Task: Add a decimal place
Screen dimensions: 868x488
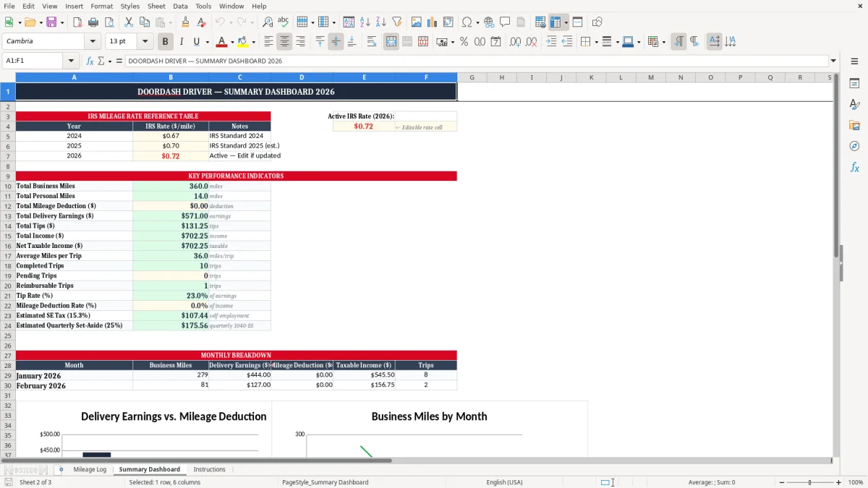Action: pyautogui.click(x=516, y=42)
